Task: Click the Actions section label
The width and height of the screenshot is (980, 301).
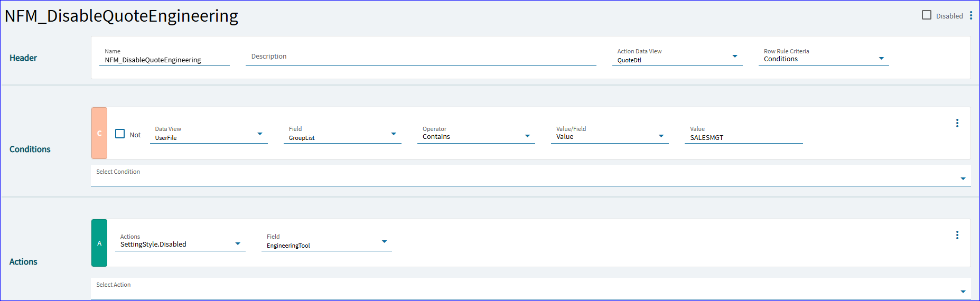Action: coord(23,262)
